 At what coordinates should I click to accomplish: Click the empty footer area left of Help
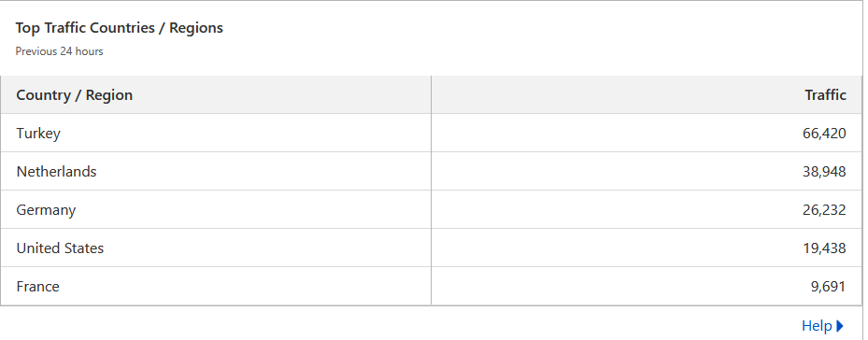[x=399, y=325]
